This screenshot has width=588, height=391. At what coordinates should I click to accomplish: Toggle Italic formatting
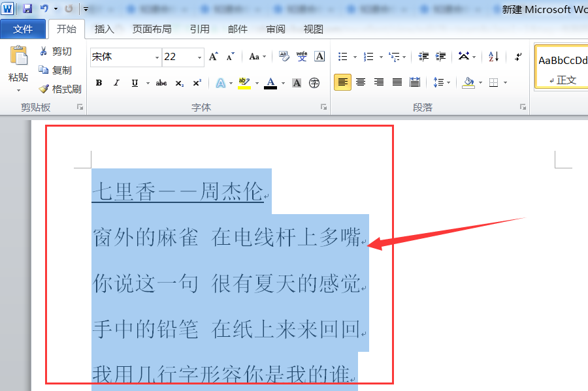117,83
